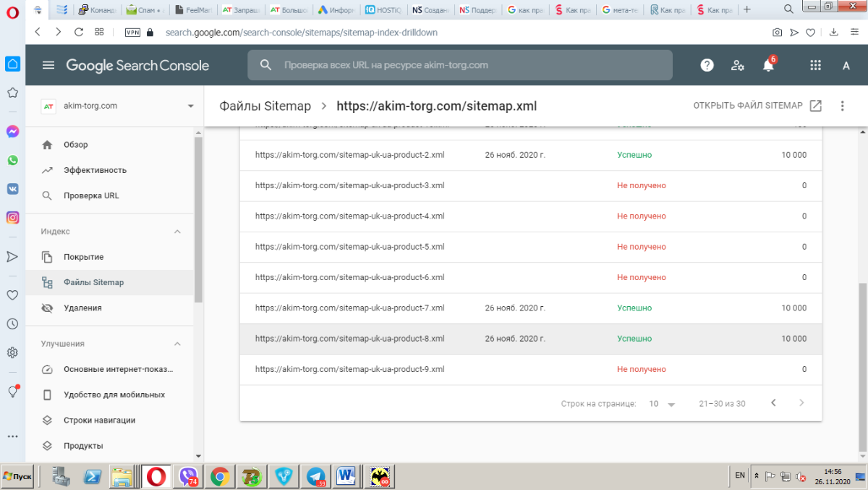Open the account avatar 'A'

tap(846, 65)
